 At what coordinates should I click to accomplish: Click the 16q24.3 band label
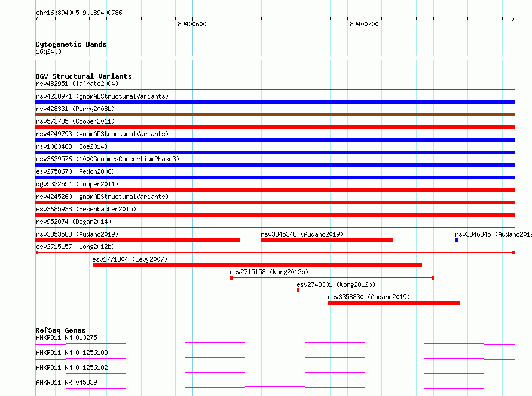point(48,51)
